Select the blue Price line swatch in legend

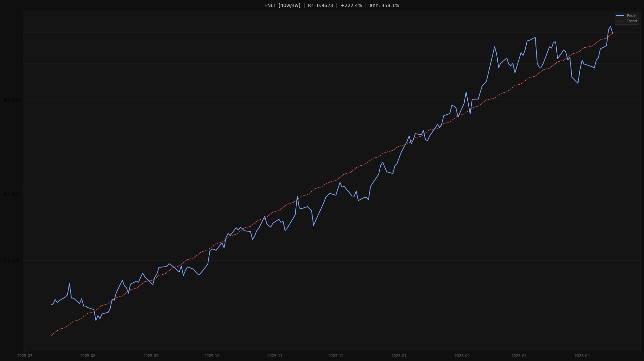(x=620, y=16)
